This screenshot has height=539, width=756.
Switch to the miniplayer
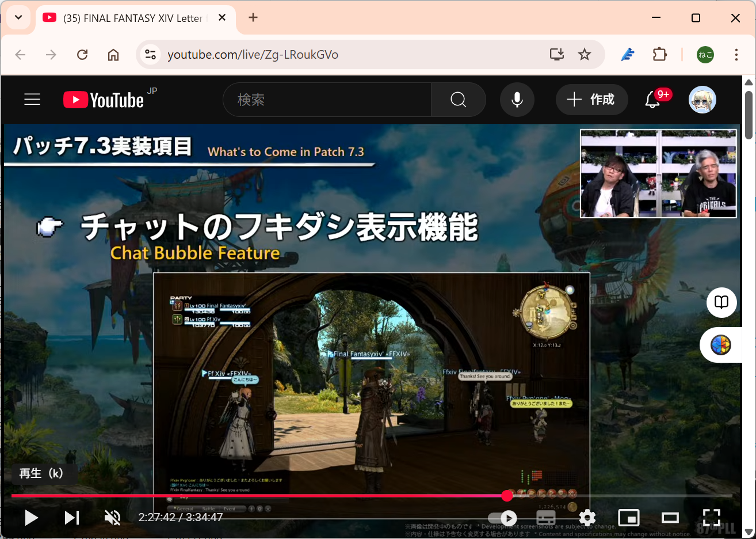pos(628,518)
